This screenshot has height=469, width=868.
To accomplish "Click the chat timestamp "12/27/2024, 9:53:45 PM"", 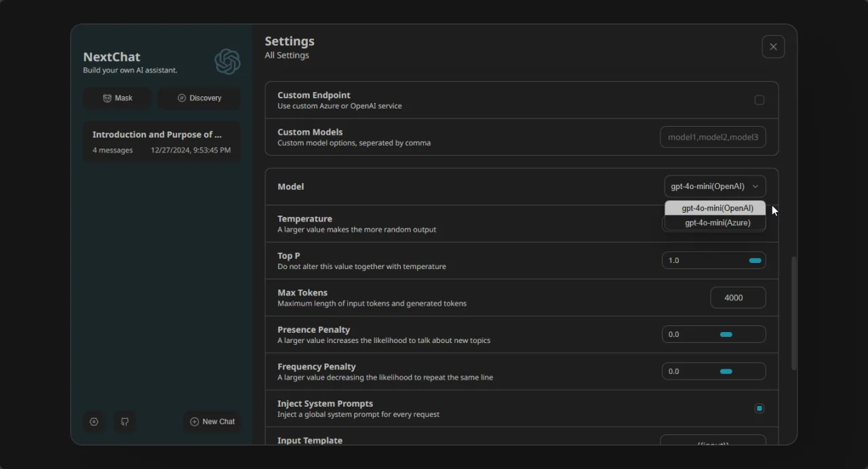I will (191, 150).
